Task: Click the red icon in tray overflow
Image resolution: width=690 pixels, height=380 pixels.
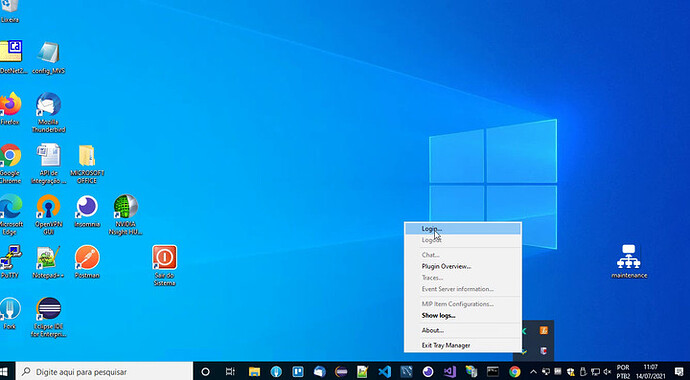Action: pos(544,351)
